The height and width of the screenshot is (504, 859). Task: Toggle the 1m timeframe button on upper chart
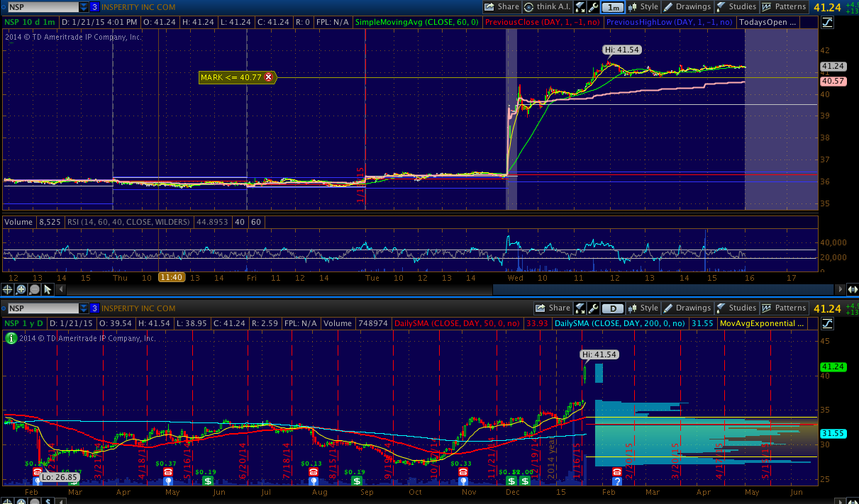pos(612,7)
